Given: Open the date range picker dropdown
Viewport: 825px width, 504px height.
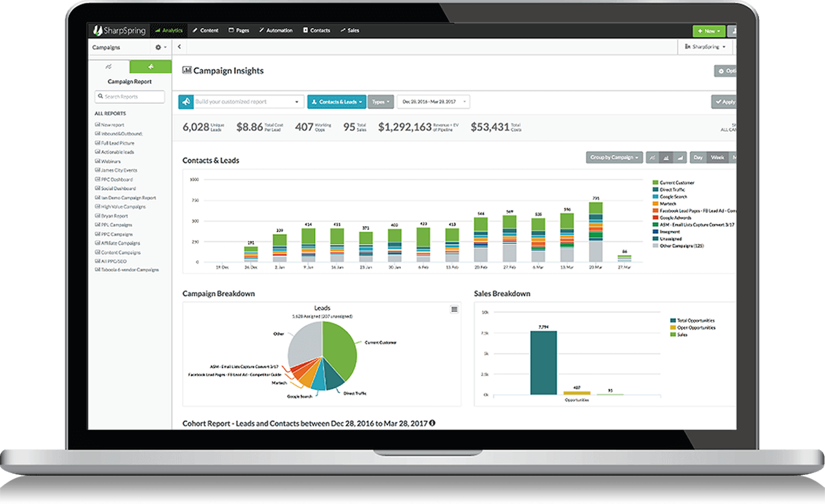Looking at the screenshot, I should pyautogui.click(x=433, y=101).
